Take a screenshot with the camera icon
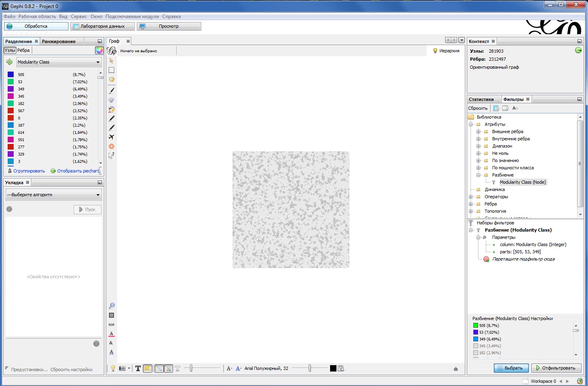The height and width of the screenshot is (386, 588). click(122, 368)
